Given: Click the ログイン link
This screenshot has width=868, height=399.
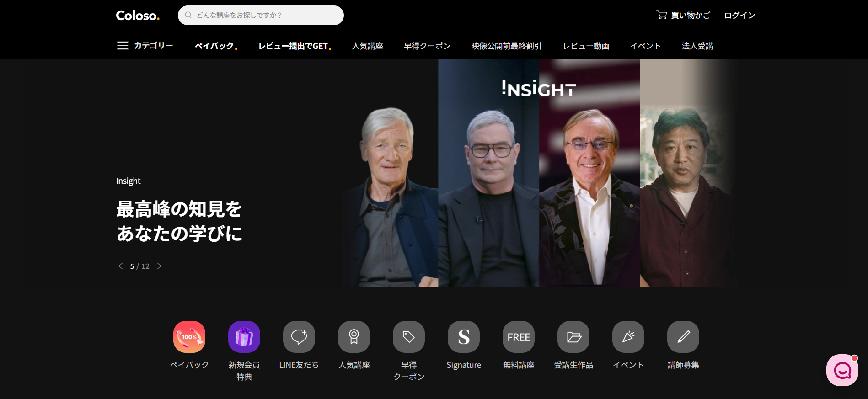Looking at the screenshot, I should pyautogui.click(x=739, y=16).
